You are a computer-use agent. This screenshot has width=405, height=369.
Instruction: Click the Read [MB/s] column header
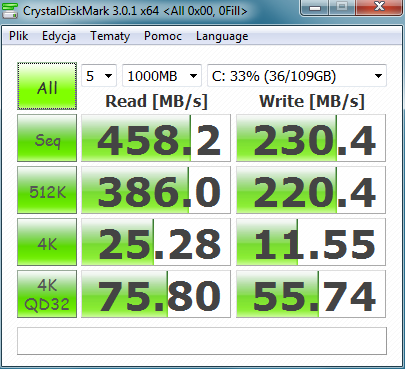[156, 101]
